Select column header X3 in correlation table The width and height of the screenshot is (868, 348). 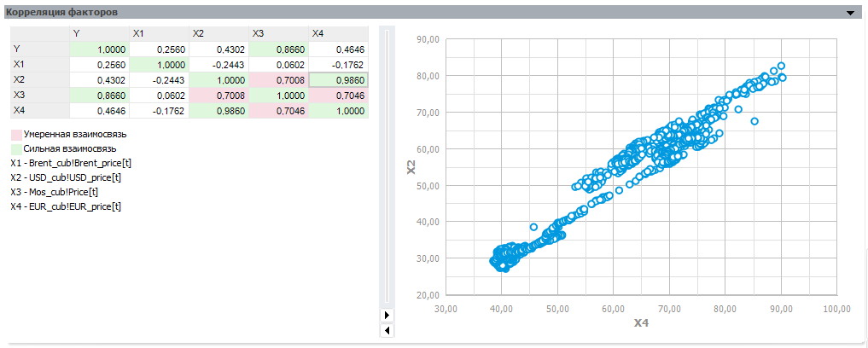(x=278, y=34)
